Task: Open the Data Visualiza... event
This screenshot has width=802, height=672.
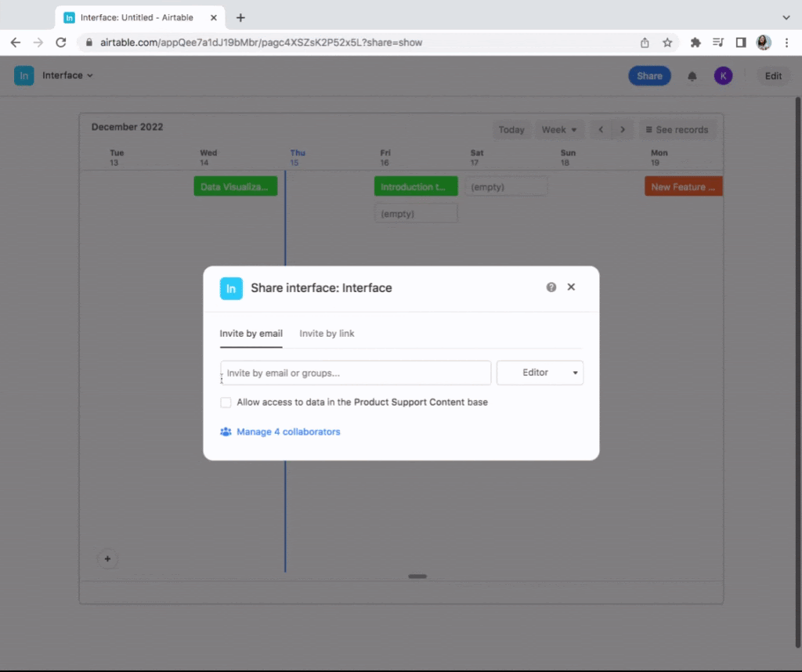Action: (x=235, y=186)
